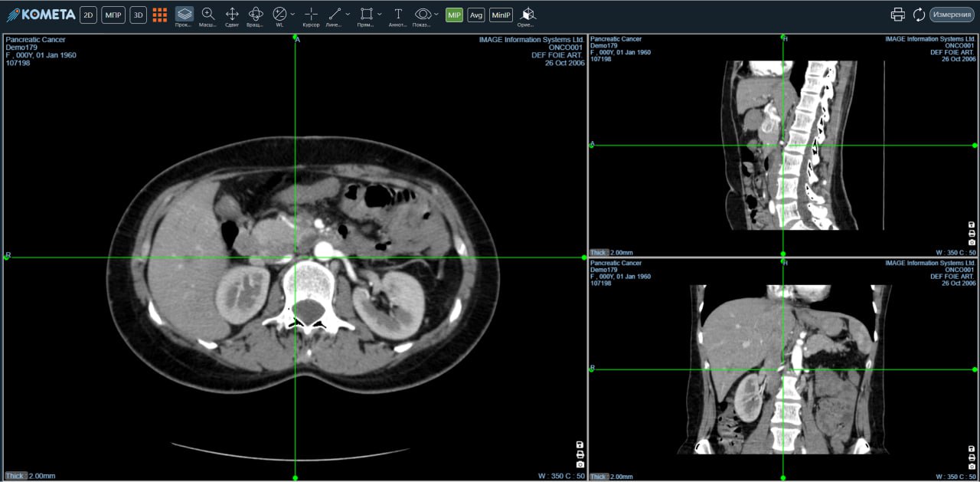Click the right green handle of axial crosshair
The width and height of the screenshot is (980, 482).
pos(584,257)
